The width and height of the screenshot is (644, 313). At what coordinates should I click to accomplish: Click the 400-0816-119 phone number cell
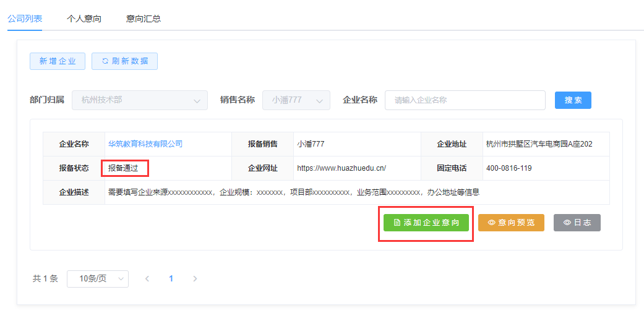509,168
